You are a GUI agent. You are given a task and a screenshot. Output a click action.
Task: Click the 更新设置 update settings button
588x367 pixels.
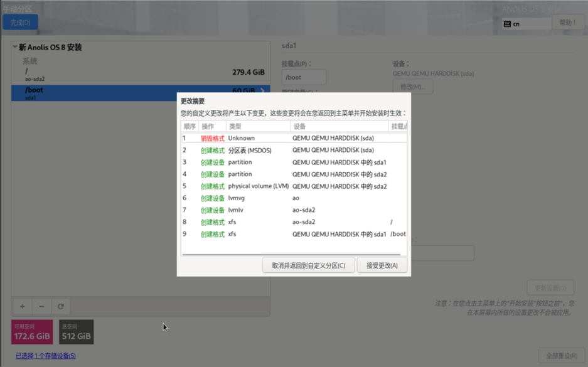[550, 287]
